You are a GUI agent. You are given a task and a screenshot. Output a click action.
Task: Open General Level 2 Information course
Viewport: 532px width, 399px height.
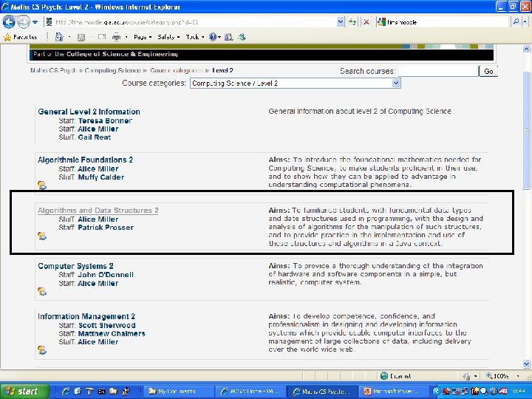(89, 112)
